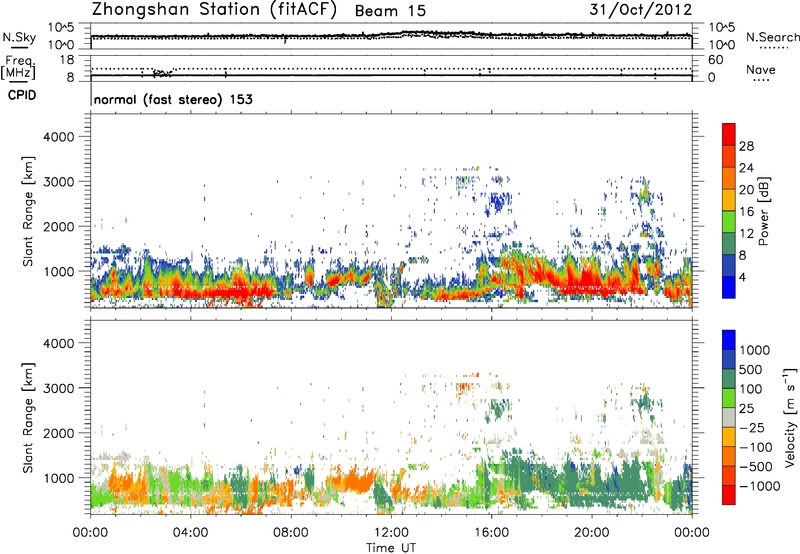Click the N.Sky legend label
The width and height of the screenshot is (800, 554).
[19, 37]
